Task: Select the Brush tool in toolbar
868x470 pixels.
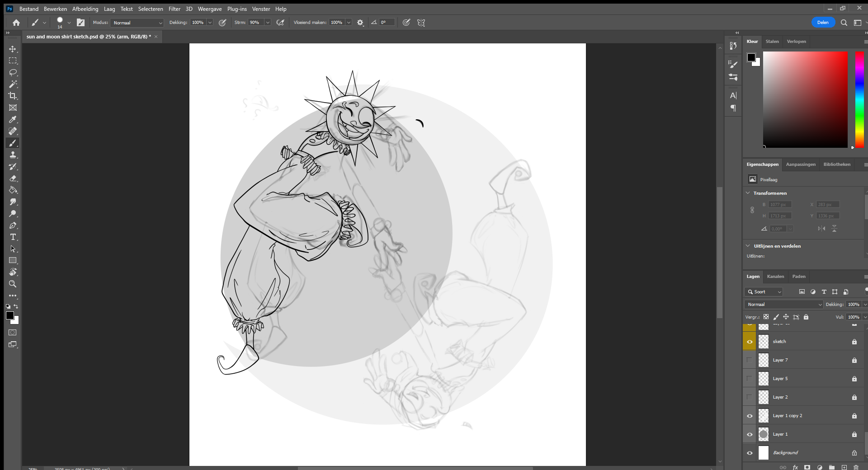Action: click(x=13, y=143)
